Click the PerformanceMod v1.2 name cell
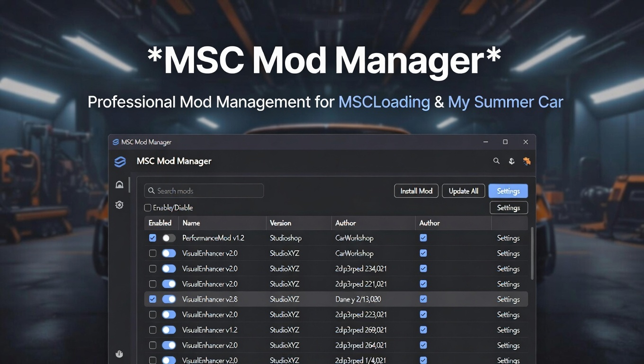 tap(213, 238)
